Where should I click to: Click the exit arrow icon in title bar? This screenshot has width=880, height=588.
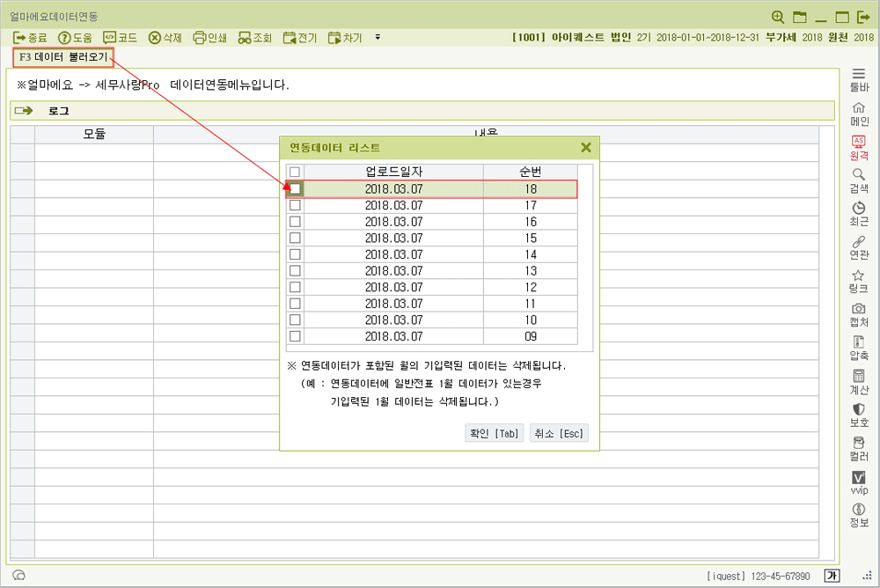(864, 17)
